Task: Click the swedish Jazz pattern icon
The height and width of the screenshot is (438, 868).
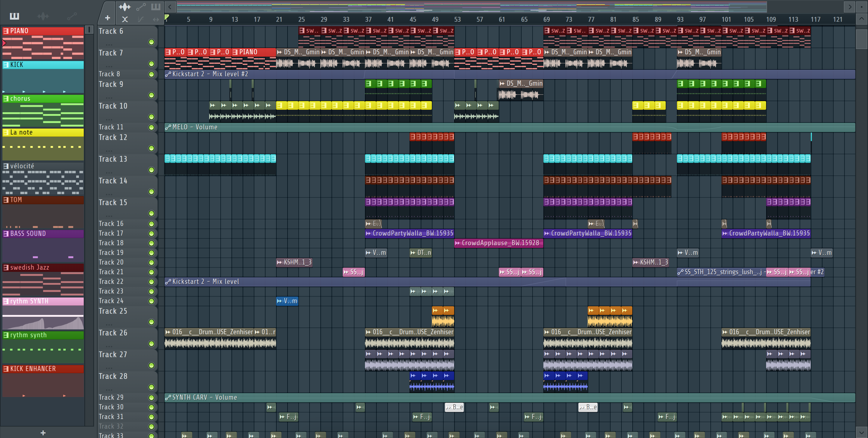Action: [6, 267]
